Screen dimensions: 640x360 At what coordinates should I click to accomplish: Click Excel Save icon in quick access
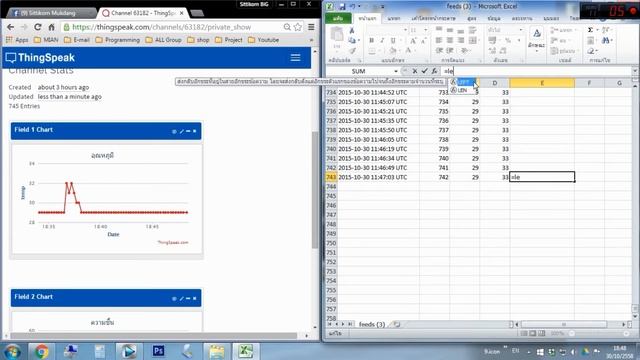[x=342, y=7]
